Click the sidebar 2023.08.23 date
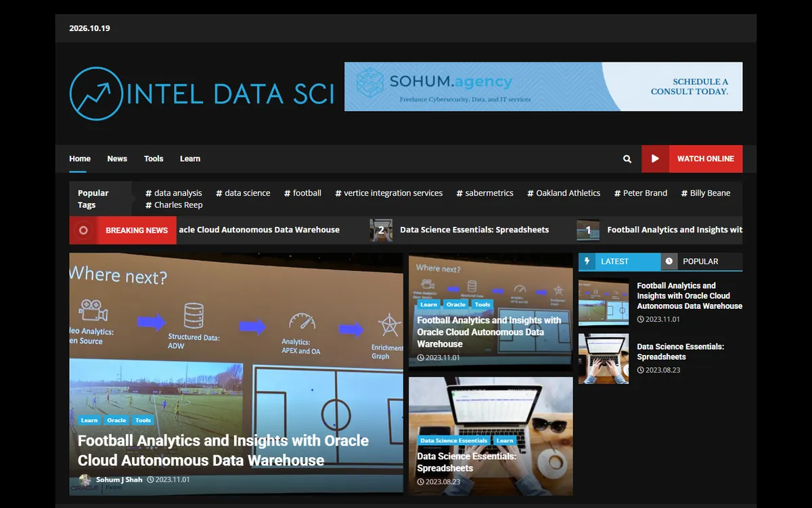 coord(658,371)
